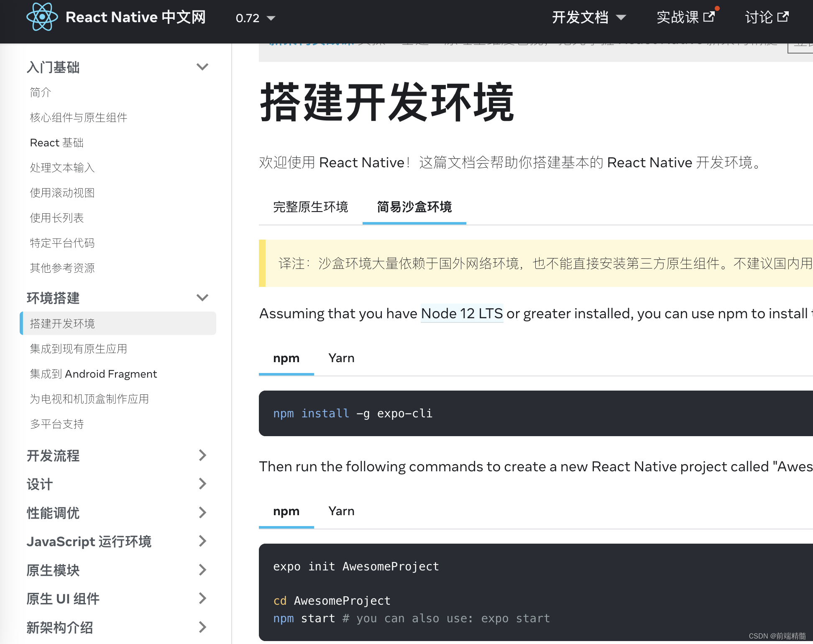This screenshot has width=813, height=644.
Task: Switch to 简易沙盒环境 tab
Action: tap(414, 207)
